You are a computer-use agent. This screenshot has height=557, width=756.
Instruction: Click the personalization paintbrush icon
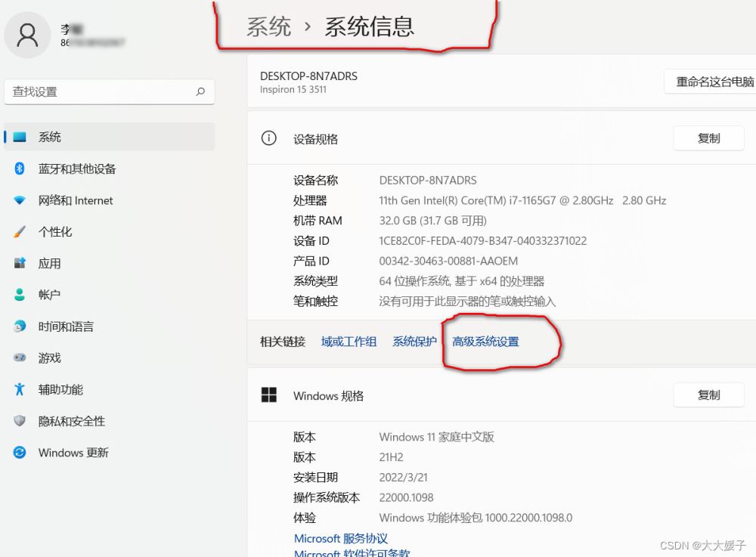(20, 232)
